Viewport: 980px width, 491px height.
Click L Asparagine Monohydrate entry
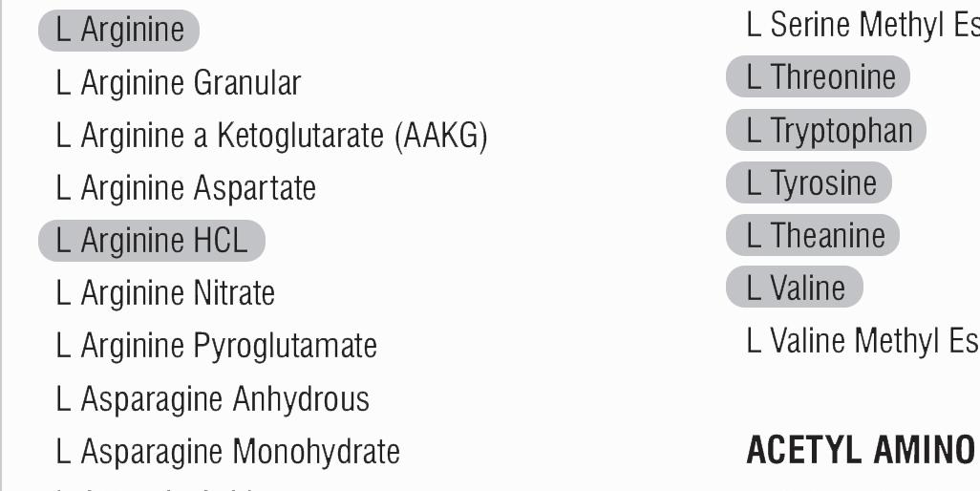[228, 451]
